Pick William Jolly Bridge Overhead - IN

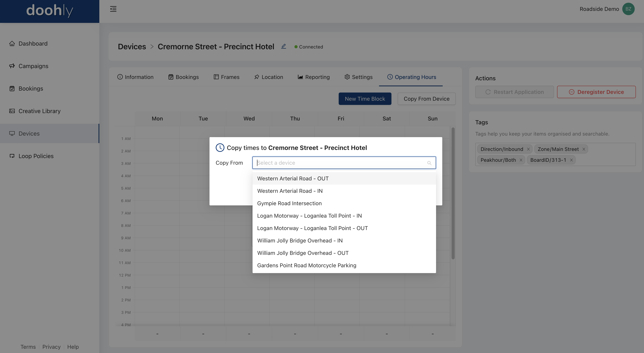click(x=300, y=241)
